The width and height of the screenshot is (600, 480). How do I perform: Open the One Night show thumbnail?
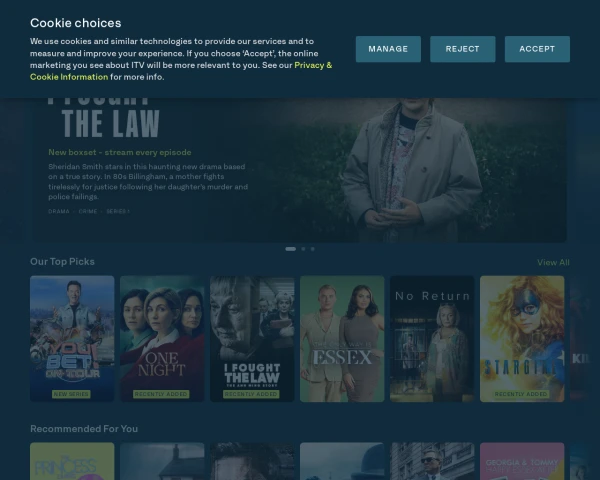pos(162,339)
